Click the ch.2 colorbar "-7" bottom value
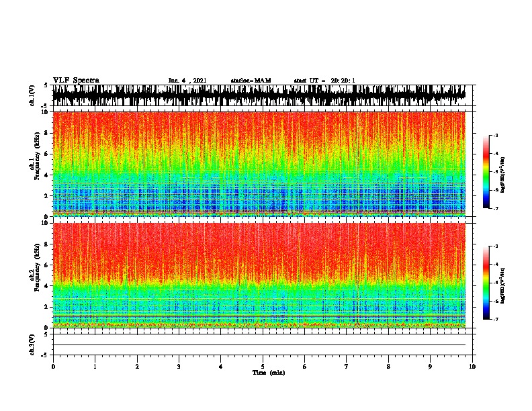This screenshot has width=532, height=411. (495, 320)
